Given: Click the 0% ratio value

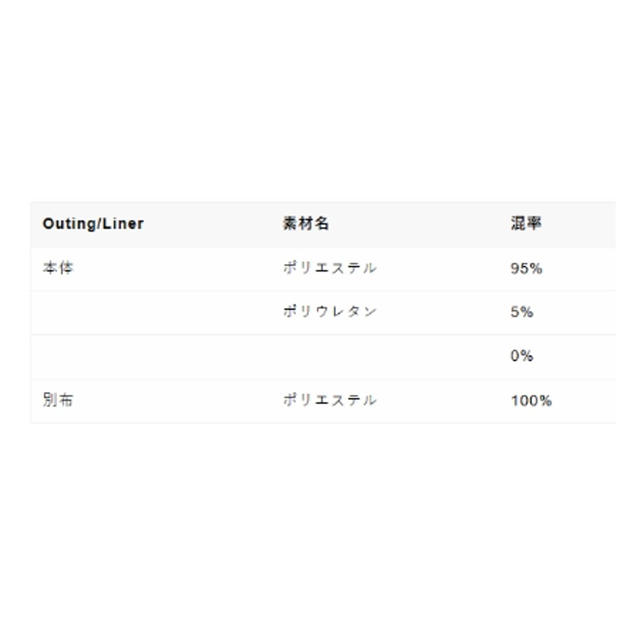Looking at the screenshot, I should 521,356.
